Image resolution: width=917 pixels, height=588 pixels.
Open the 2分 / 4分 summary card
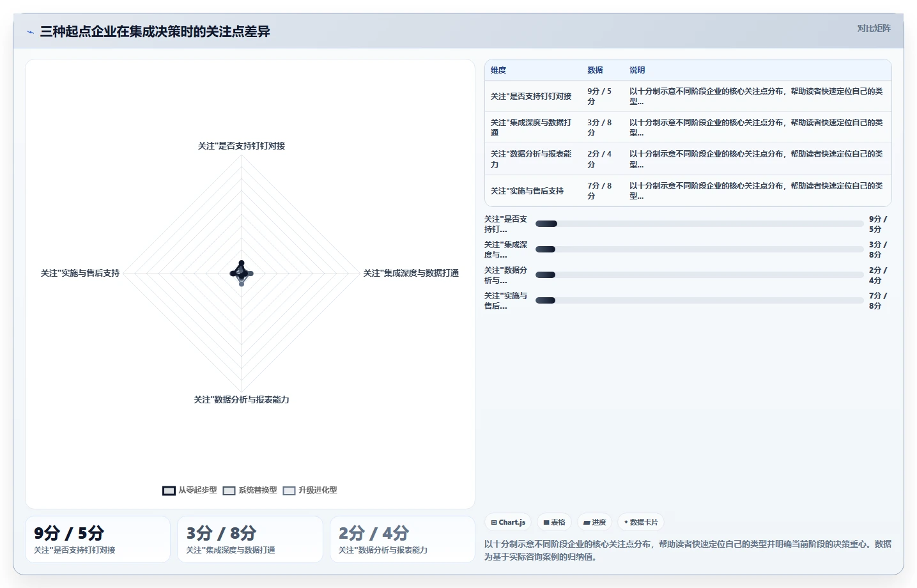pos(402,539)
